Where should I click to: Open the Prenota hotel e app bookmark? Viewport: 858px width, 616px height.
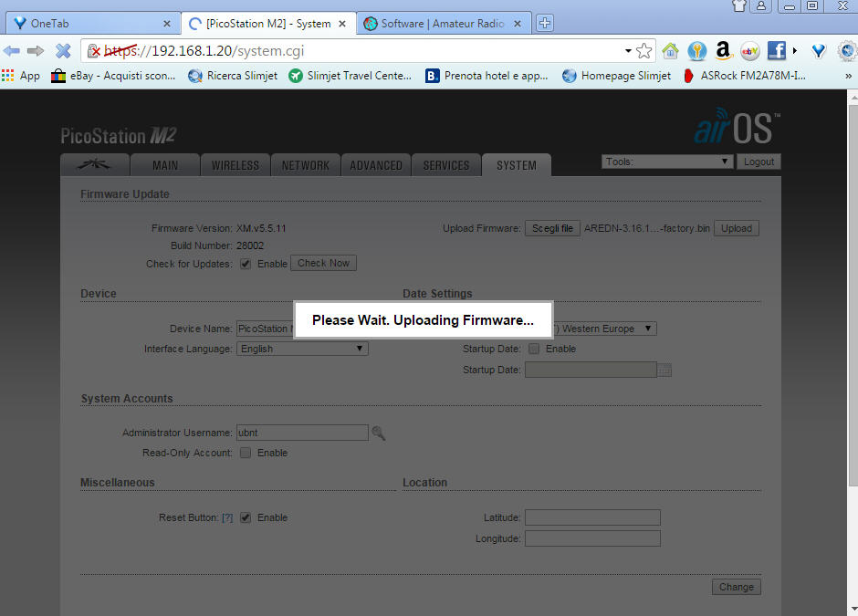pos(487,76)
